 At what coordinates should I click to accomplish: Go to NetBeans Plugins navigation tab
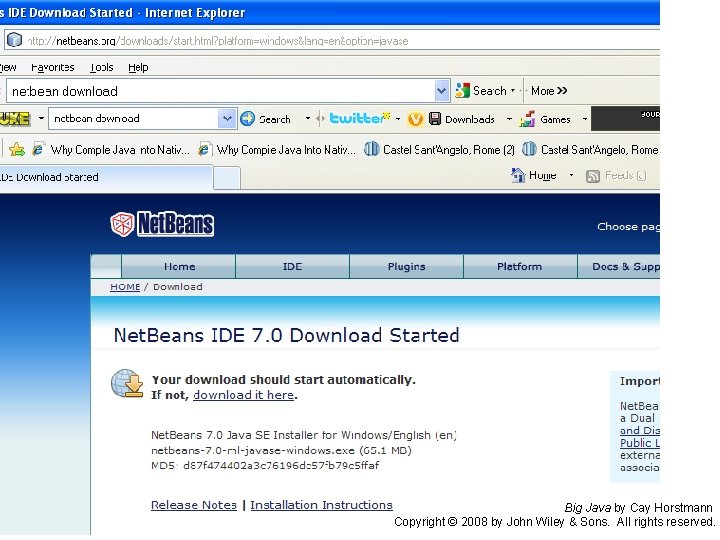point(406,266)
